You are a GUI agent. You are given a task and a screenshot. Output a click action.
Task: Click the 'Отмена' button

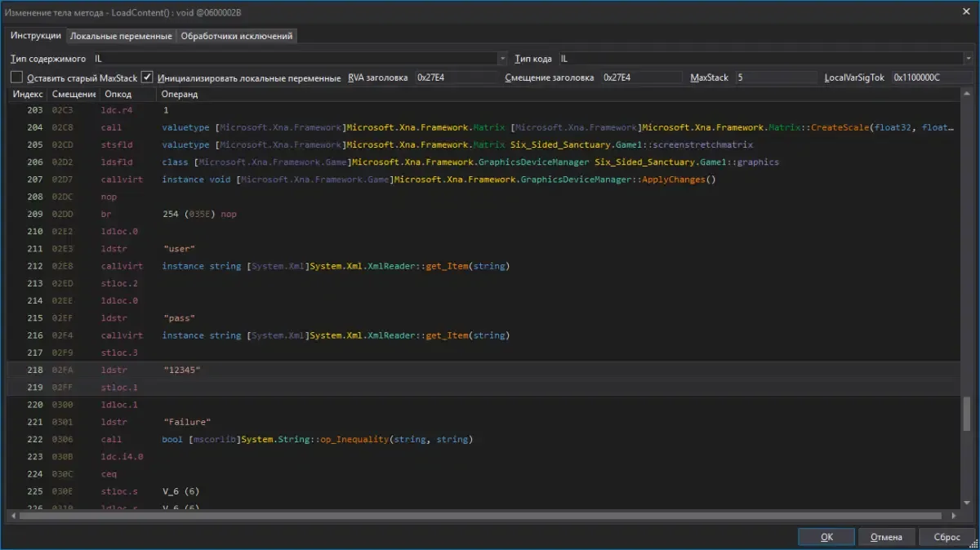click(x=886, y=537)
